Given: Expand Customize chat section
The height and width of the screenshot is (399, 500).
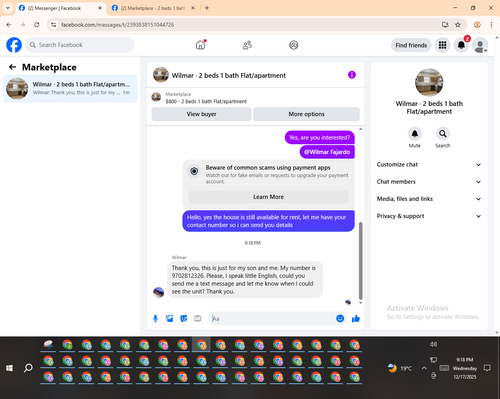Looking at the screenshot, I should tap(429, 164).
